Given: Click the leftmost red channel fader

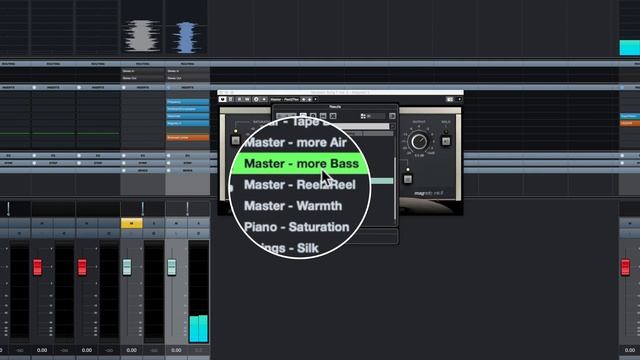Looking at the screenshot, I should [37, 267].
